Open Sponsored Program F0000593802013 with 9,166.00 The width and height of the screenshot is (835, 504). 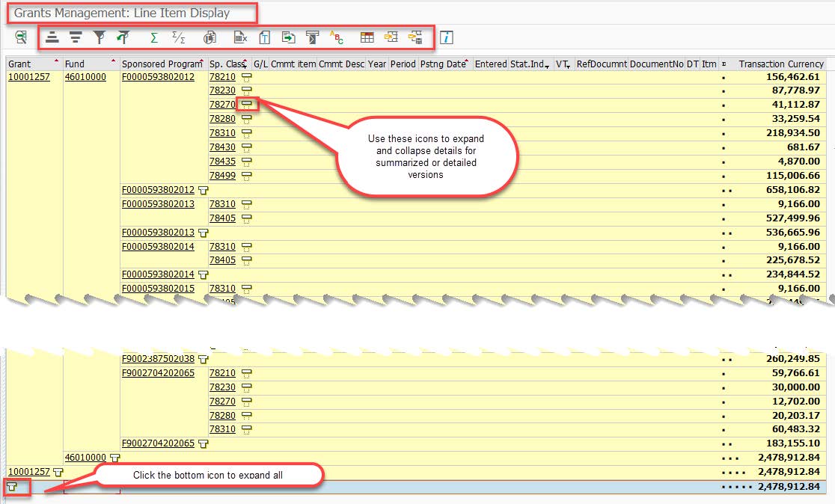tap(158, 204)
